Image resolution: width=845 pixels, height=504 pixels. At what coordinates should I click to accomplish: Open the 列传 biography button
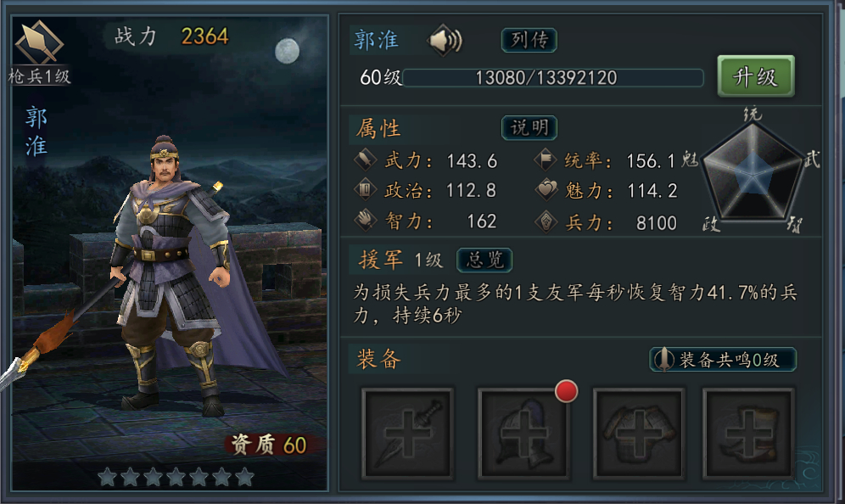(529, 40)
